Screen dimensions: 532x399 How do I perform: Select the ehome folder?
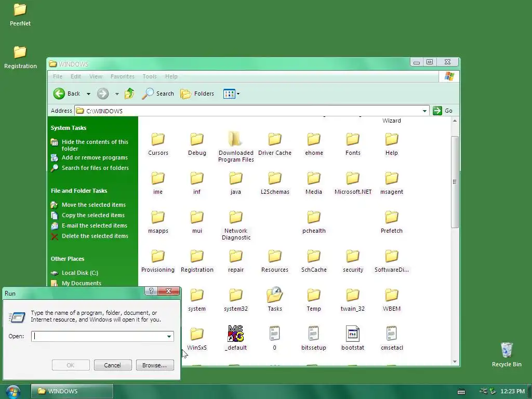click(x=314, y=144)
